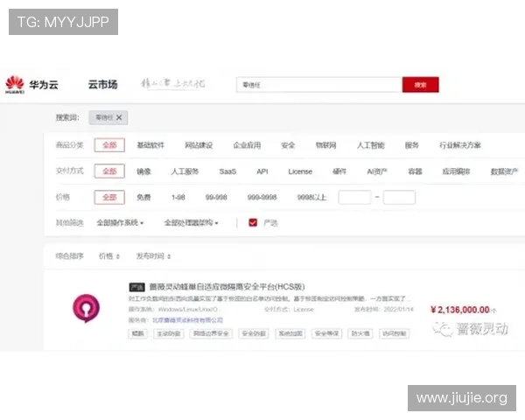This screenshot has width=525, height=420.
Task: Click the 交付方式: License detail text
Action: click(x=289, y=309)
